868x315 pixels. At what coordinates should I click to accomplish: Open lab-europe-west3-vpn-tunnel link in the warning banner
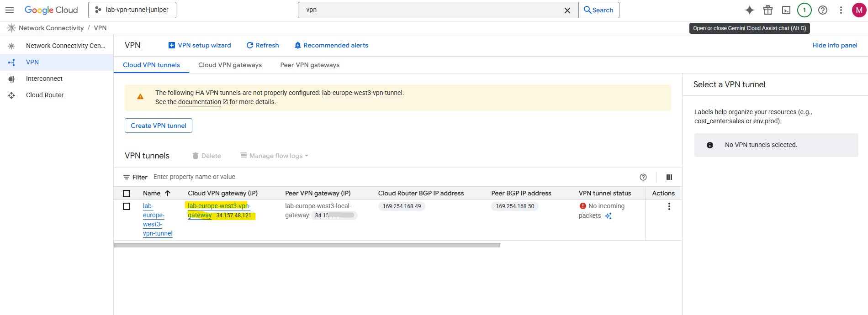pos(362,93)
